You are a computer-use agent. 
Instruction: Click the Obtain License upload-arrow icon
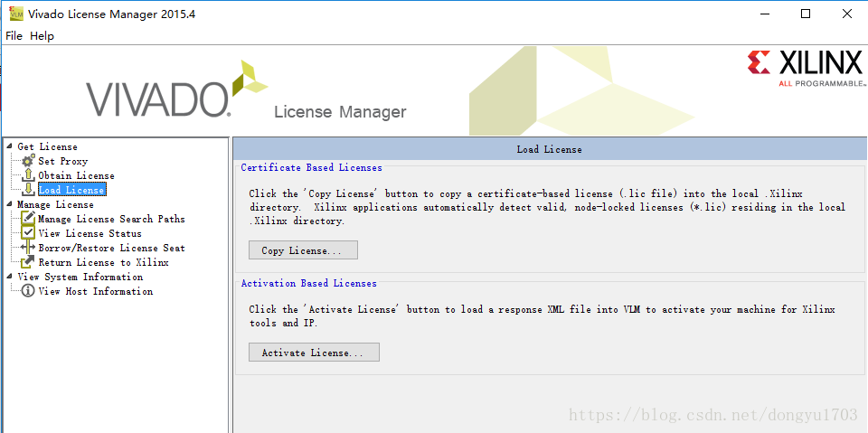pos(28,175)
